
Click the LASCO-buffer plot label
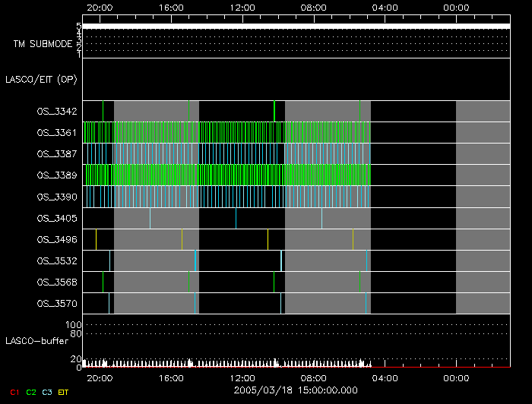[x=37, y=341]
